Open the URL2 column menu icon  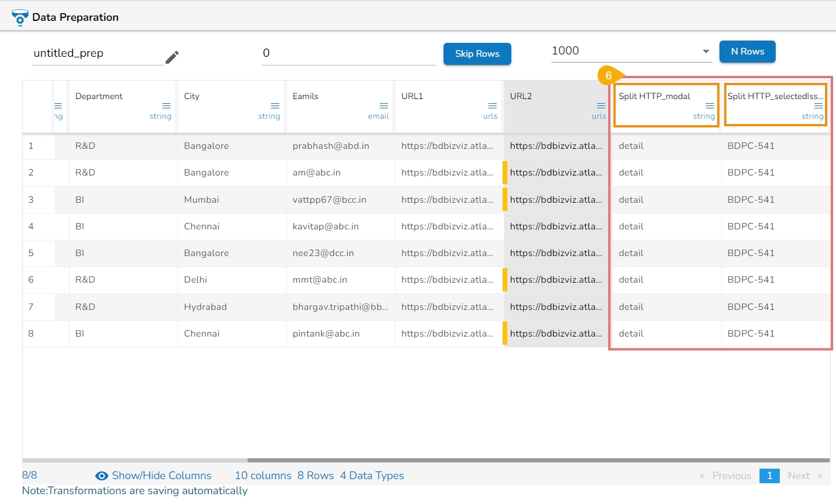(x=601, y=105)
